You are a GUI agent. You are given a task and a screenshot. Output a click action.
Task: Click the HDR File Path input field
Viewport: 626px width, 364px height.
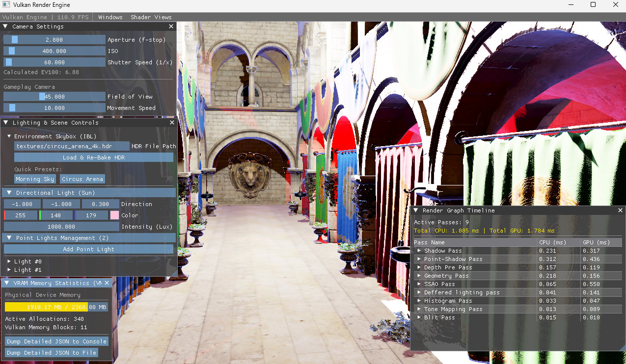click(x=72, y=146)
